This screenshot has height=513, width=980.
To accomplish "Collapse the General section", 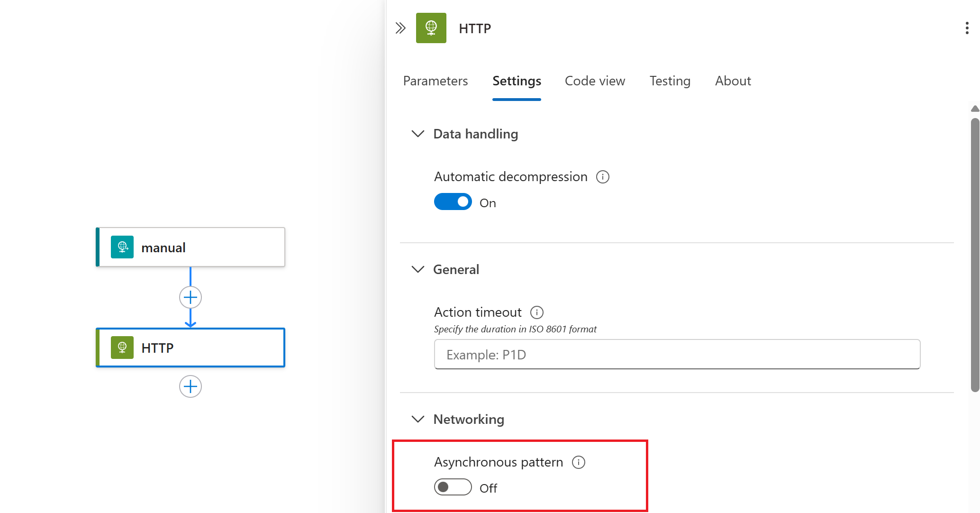I will pyautogui.click(x=417, y=270).
